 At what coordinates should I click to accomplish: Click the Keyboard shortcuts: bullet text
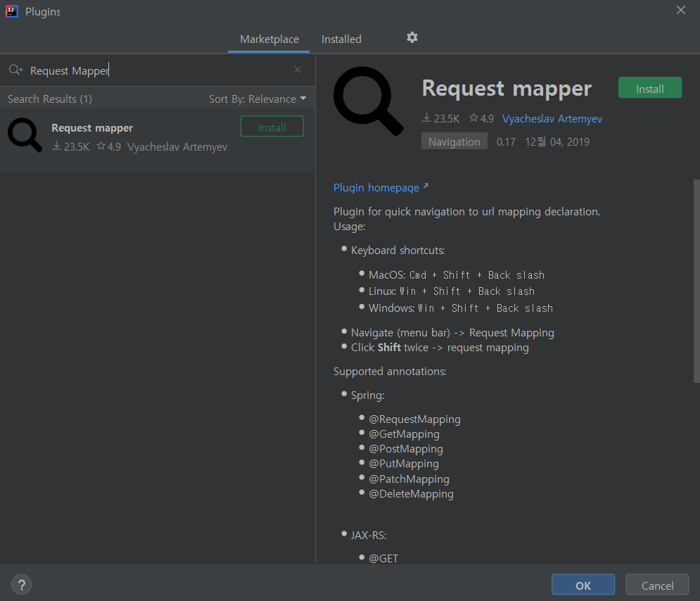pyautogui.click(x=397, y=251)
